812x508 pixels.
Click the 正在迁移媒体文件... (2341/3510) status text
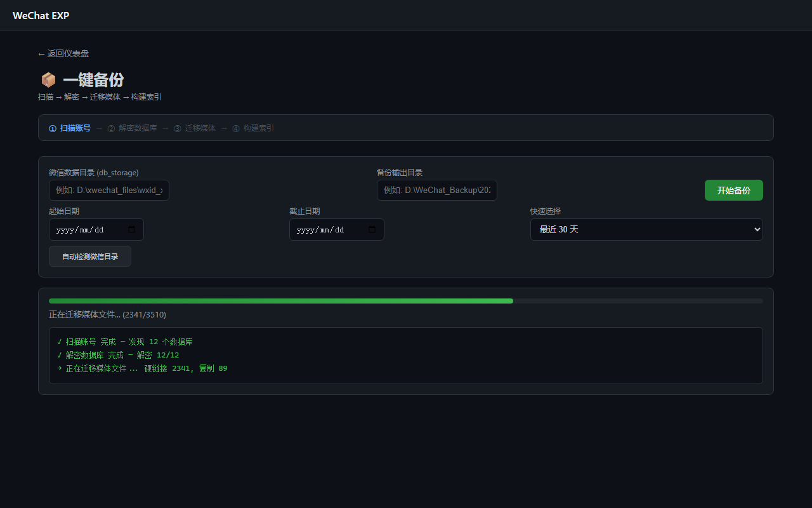[x=108, y=314]
